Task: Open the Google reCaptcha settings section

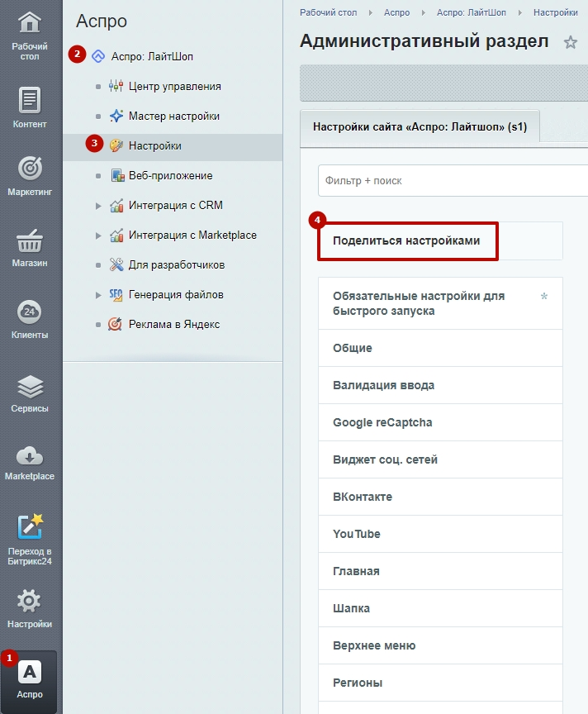Action: coord(440,422)
